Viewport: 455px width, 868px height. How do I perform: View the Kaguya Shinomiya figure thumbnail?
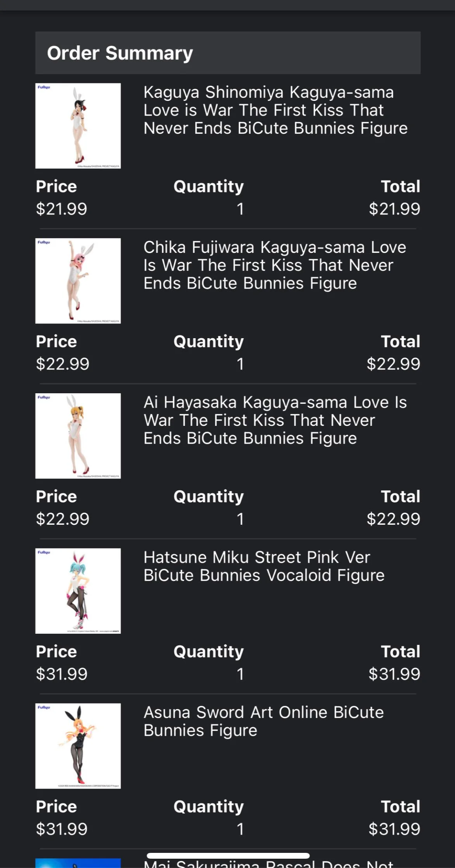78,126
